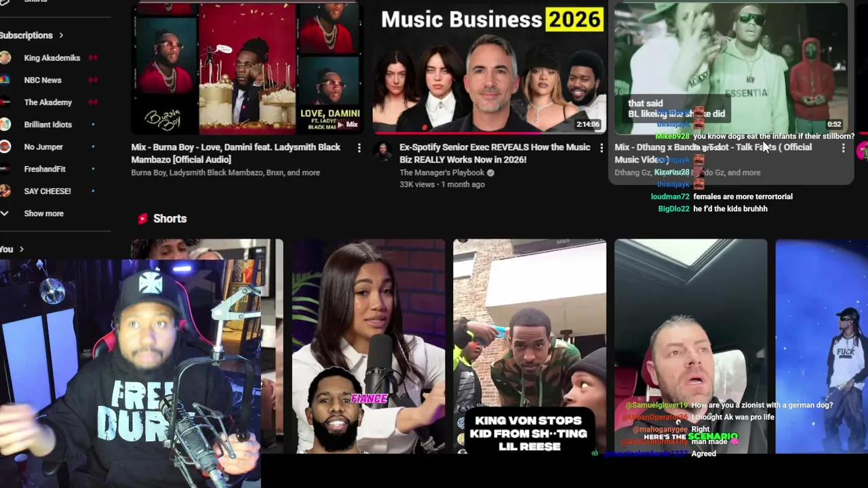The width and height of the screenshot is (868, 488).
Task: Click FreshandFit channel avatar icon
Action: (5, 169)
